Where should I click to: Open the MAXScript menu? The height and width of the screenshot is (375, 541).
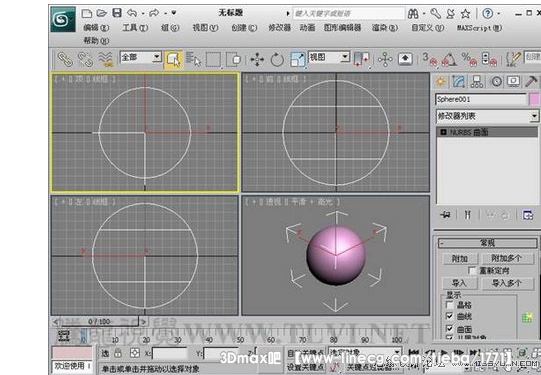pyautogui.click(x=480, y=28)
